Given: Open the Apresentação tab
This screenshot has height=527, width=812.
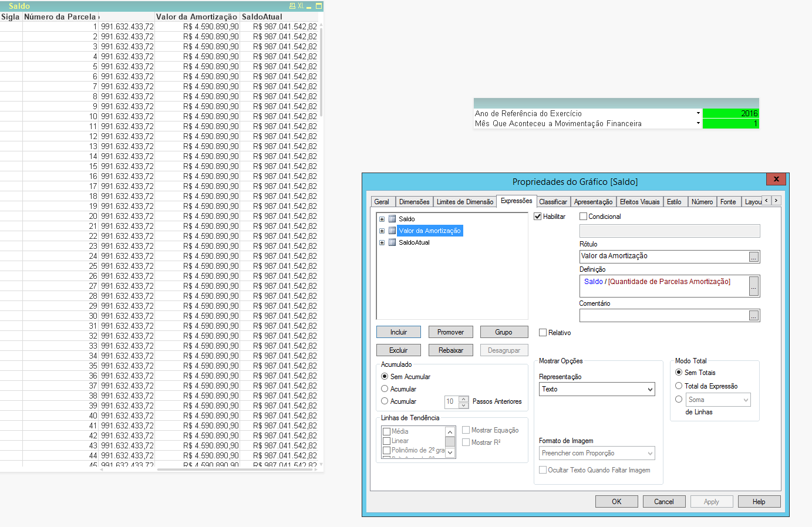Looking at the screenshot, I should point(593,202).
